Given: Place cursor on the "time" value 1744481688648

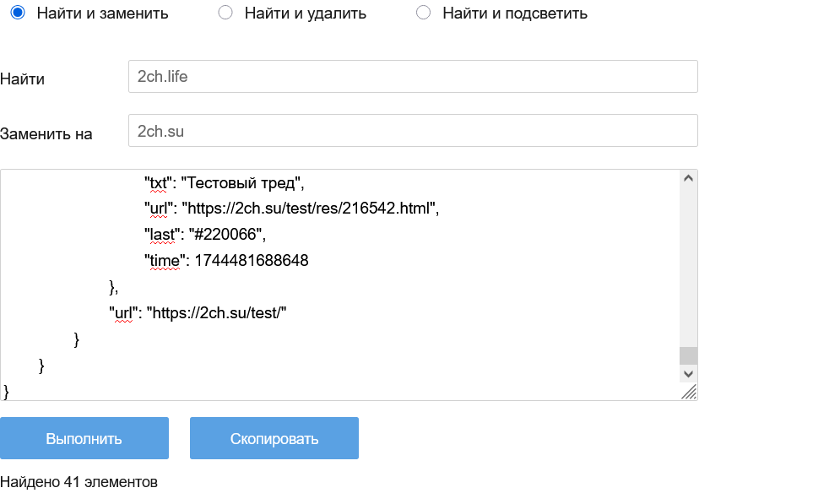Looking at the screenshot, I should [252, 261].
